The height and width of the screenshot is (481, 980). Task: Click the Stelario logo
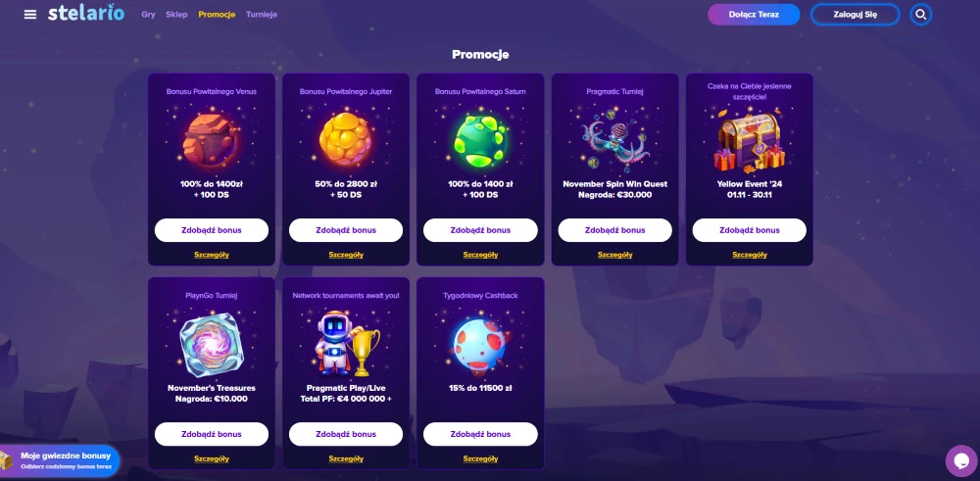coord(86,13)
